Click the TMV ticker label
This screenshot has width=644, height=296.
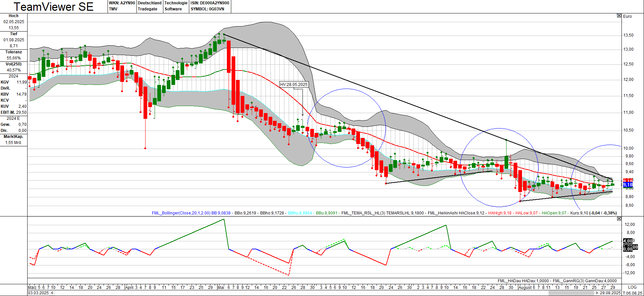(x=113, y=9)
